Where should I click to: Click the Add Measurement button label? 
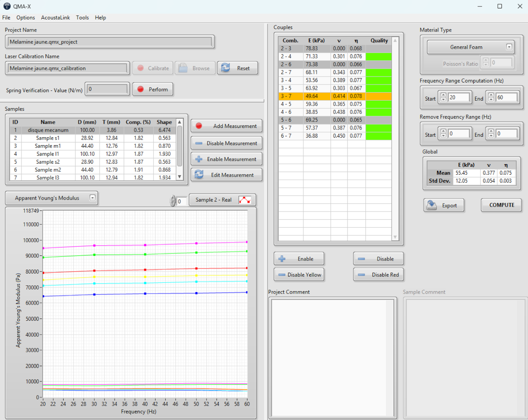coord(235,126)
